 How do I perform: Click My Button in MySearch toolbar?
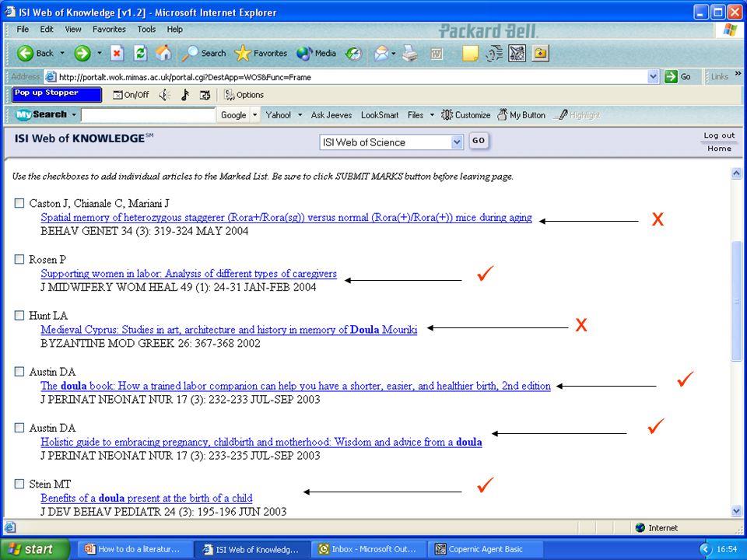coord(521,115)
